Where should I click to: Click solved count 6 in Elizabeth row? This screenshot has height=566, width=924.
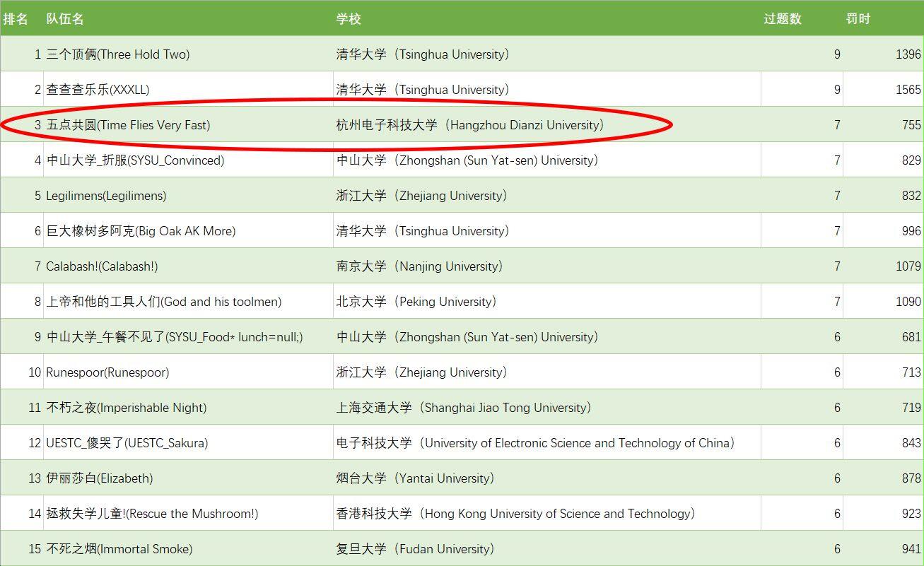click(x=837, y=478)
